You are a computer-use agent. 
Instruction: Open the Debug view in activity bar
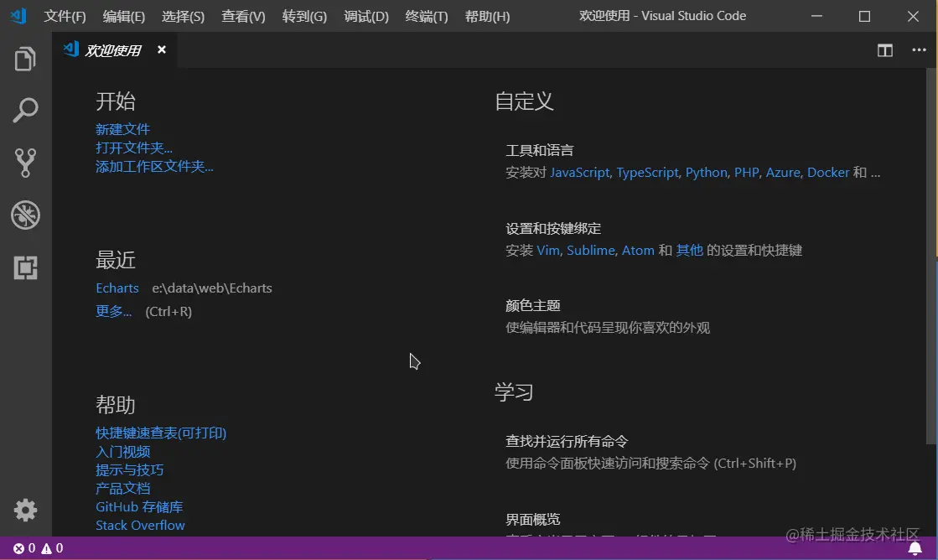pyautogui.click(x=25, y=215)
